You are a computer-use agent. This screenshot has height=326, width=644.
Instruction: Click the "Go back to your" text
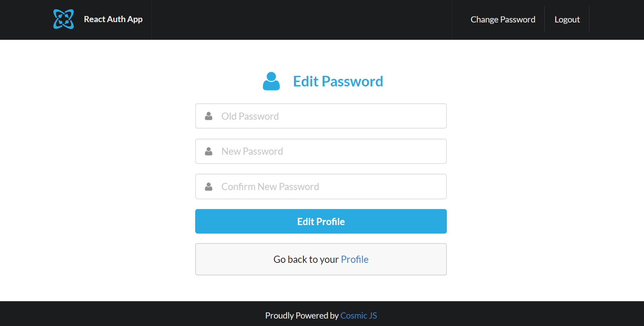coord(306,260)
